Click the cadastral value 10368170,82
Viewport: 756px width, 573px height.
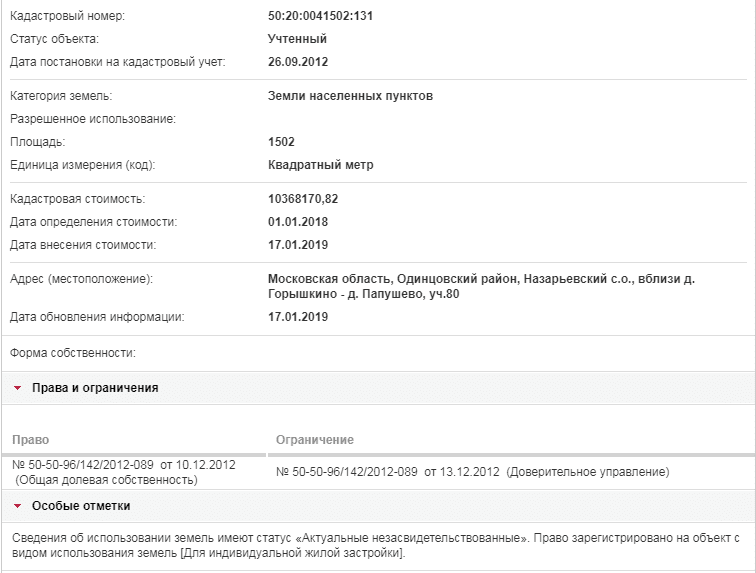click(303, 199)
